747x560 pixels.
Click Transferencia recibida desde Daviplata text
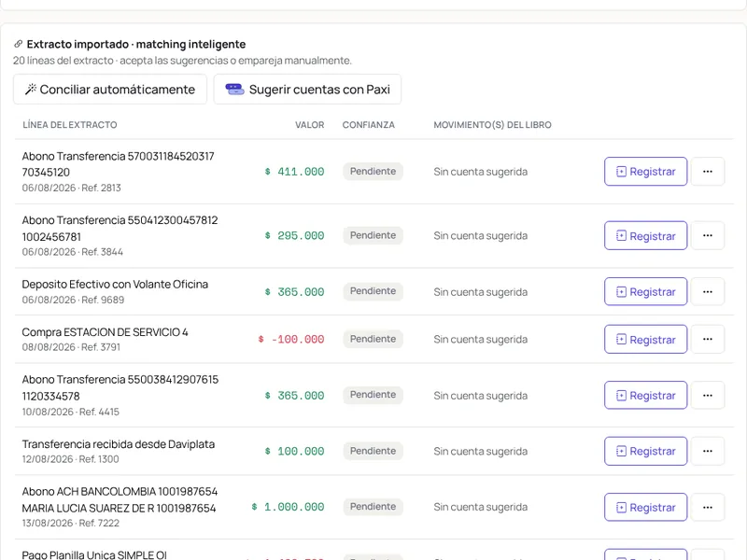coord(119,444)
